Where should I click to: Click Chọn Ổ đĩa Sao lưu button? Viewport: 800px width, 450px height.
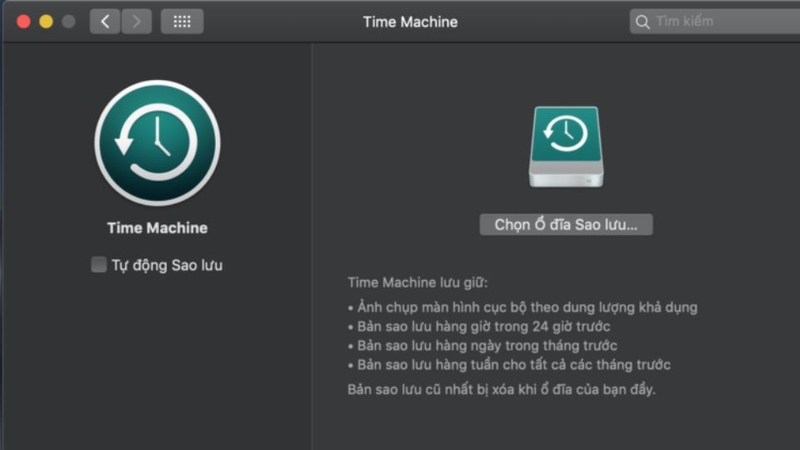click(x=566, y=224)
